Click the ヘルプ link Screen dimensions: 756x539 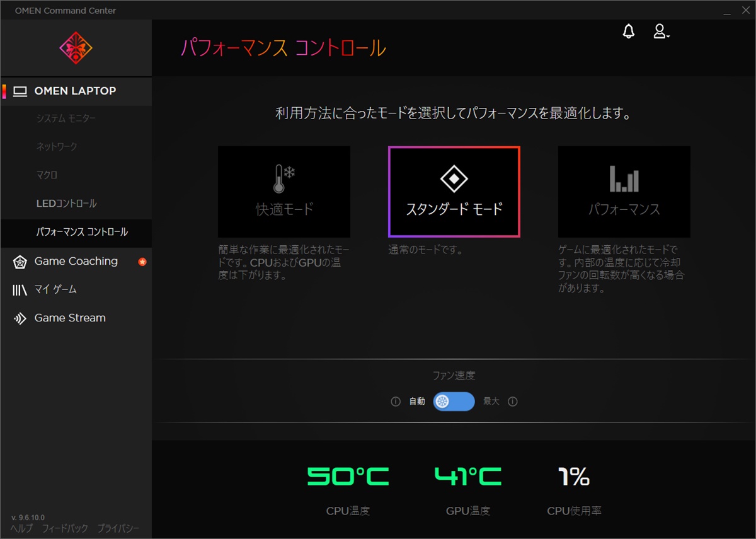click(x=22, y=528)
